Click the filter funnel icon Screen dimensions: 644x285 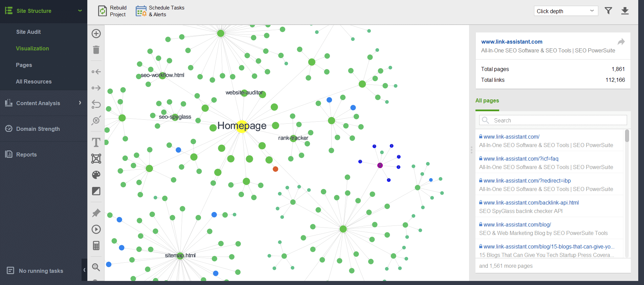point(608,11)
